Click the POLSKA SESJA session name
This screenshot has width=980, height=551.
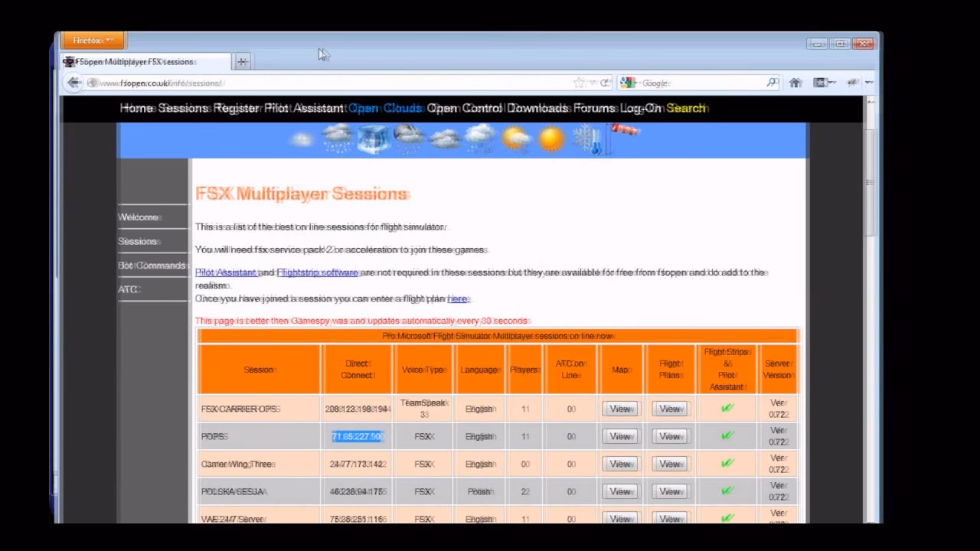(x=234, y=491)
